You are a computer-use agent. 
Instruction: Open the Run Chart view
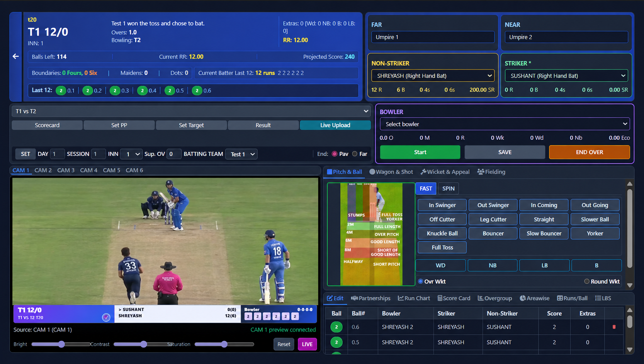tap(414, 298)
